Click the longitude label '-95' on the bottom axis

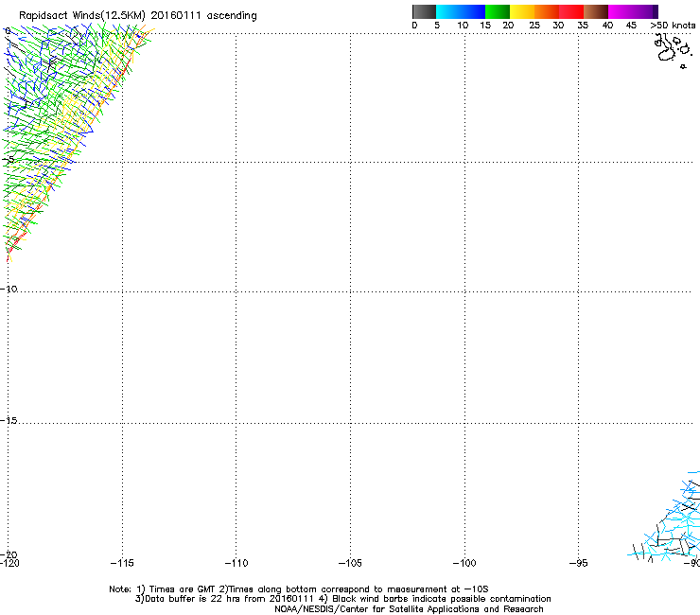tap(578, 563)
